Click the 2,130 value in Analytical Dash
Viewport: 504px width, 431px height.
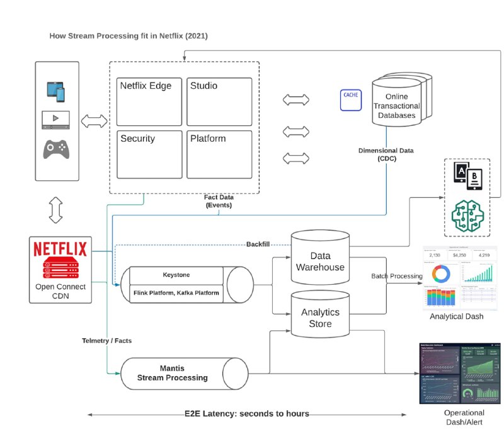pos(435,255)
